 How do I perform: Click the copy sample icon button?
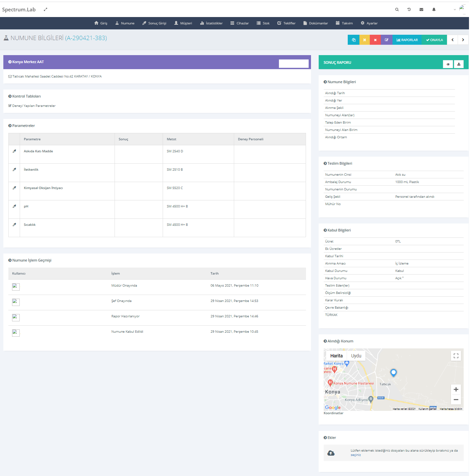tap(353, 40)
